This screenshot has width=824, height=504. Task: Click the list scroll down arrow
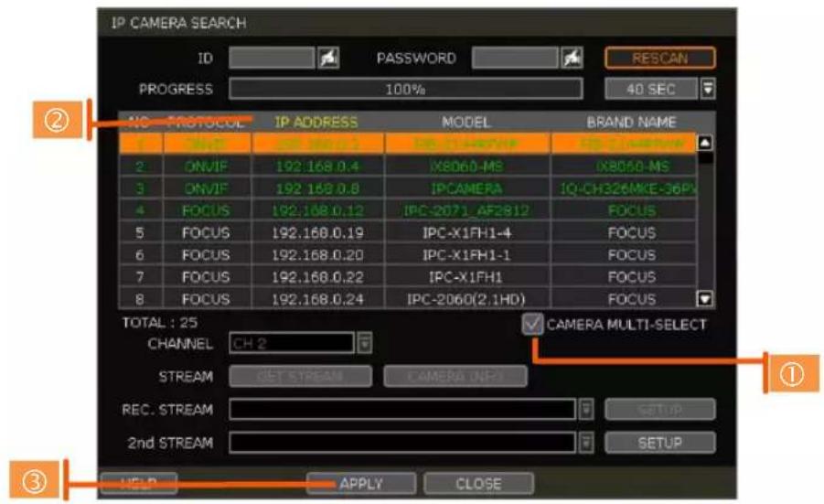pos(705,299)
